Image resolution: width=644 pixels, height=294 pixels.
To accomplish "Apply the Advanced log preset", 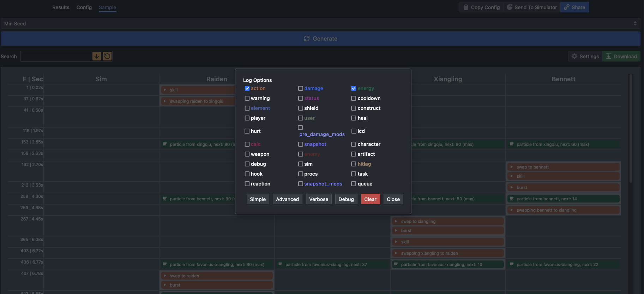I will pos(287,199).
